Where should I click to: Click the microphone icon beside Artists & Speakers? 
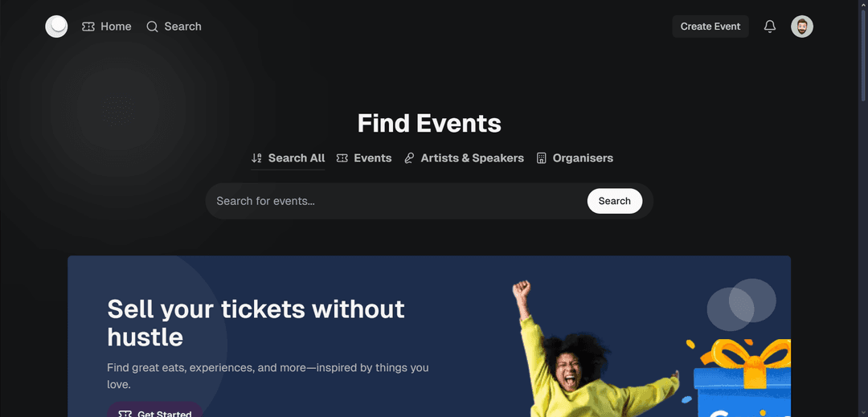[409, 158]
